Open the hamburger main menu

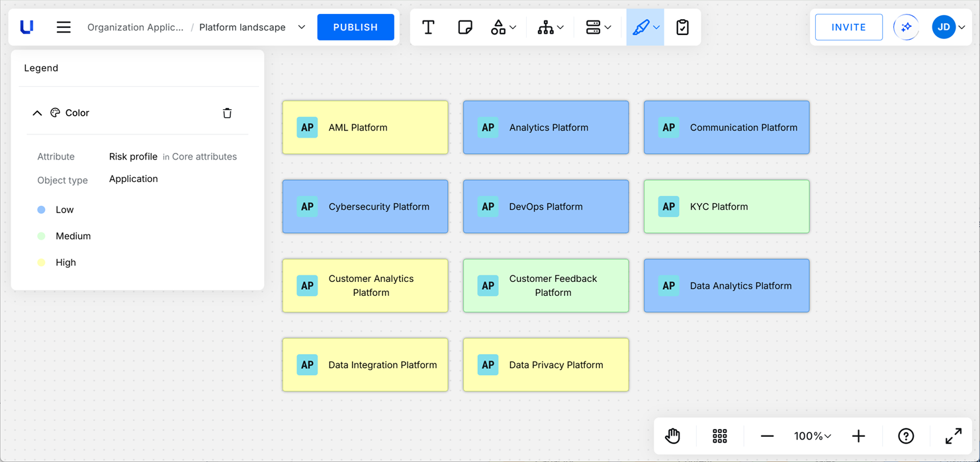(x=64, y=27)
